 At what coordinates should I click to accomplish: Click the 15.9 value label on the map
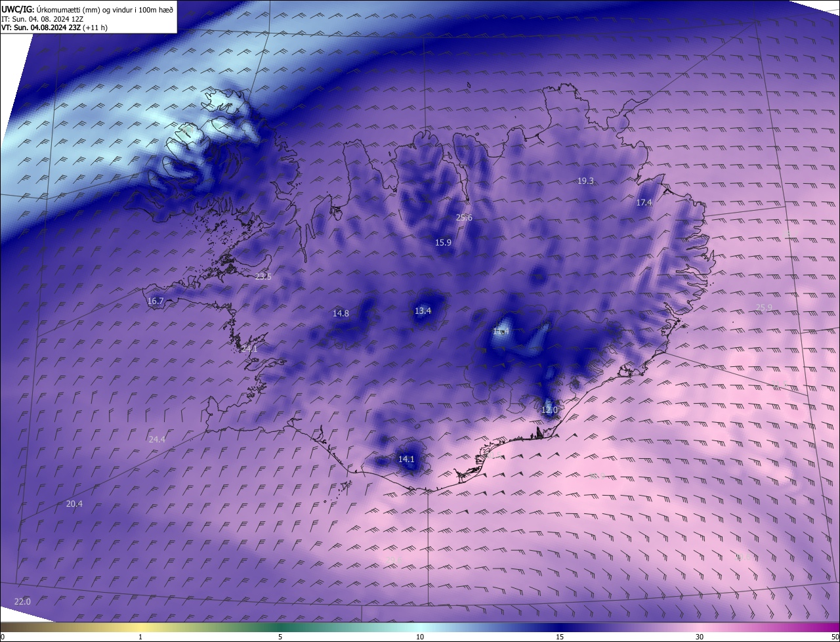point(443,243)
